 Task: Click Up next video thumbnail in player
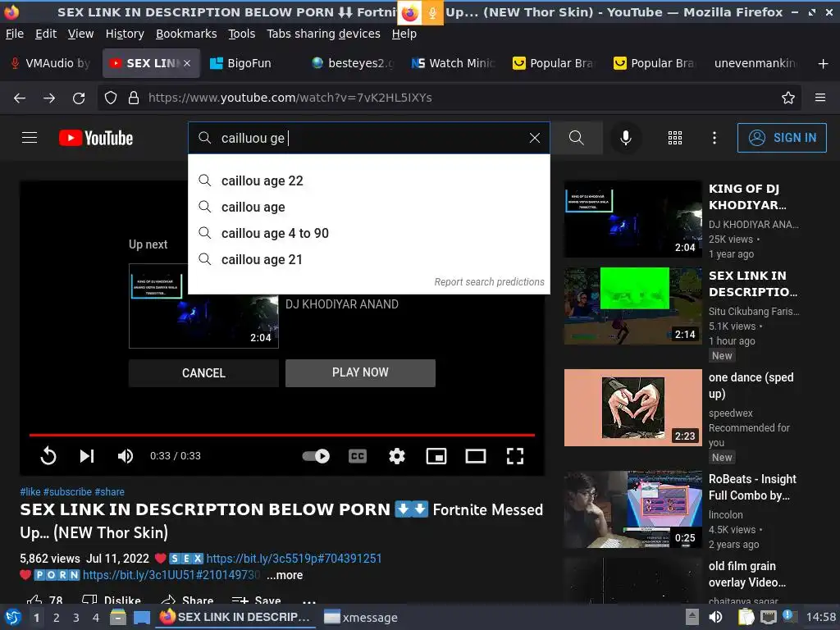click(203, 306)
